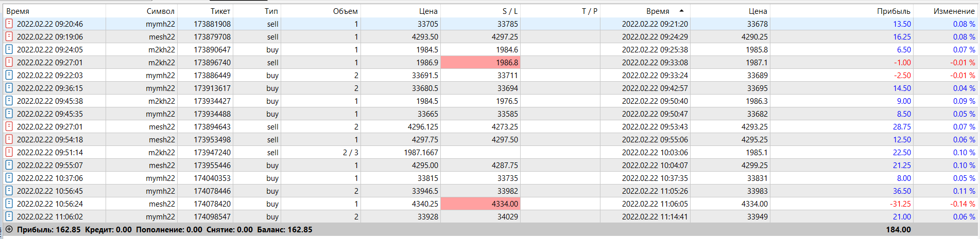Image resolution: width=980 pixels, height=239 pixels.
Task: Click sell order icon for ticket 173881908
Action: [9, 24]
